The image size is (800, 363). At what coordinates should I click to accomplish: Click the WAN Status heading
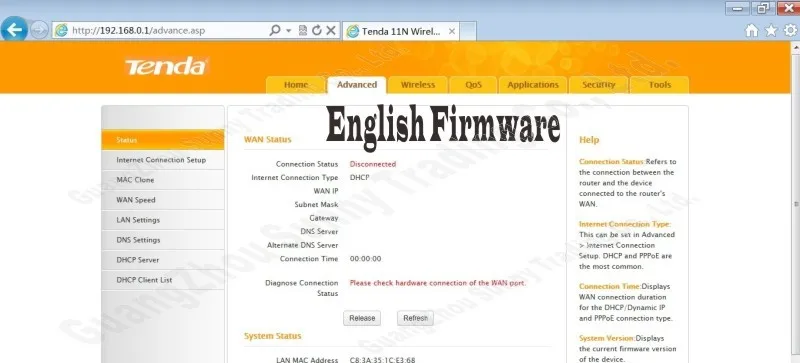(267, 139)
